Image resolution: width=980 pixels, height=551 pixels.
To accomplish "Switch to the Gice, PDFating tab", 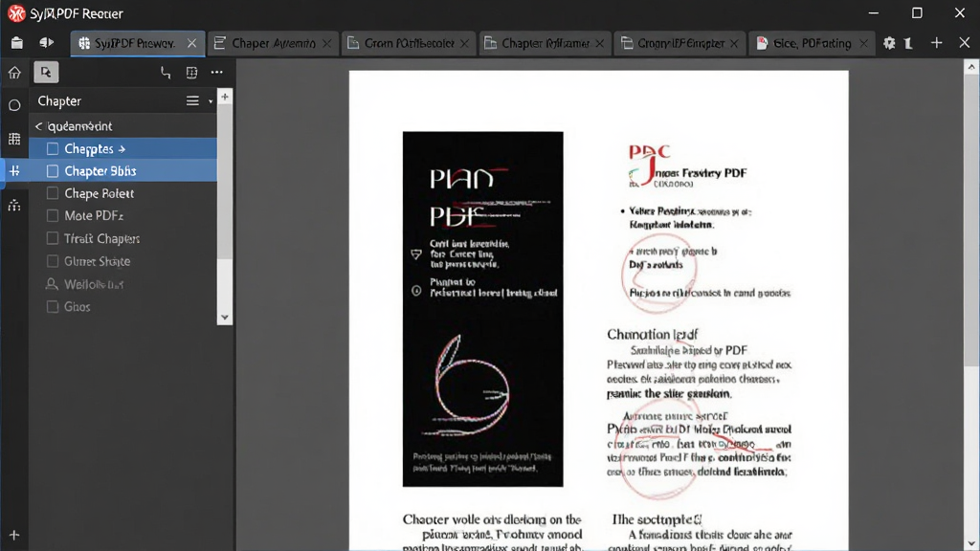I will click(810, 43).
